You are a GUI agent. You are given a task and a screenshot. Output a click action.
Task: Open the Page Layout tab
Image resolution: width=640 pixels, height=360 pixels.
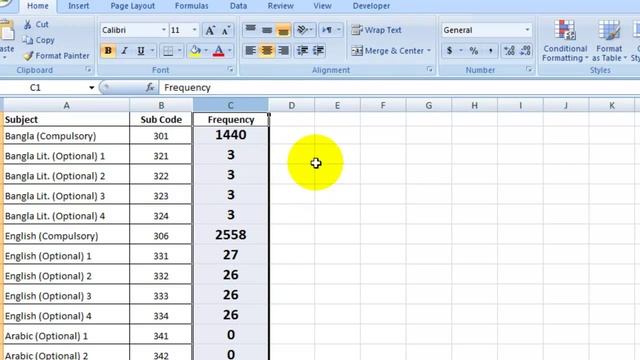click(x=133, y=6)
